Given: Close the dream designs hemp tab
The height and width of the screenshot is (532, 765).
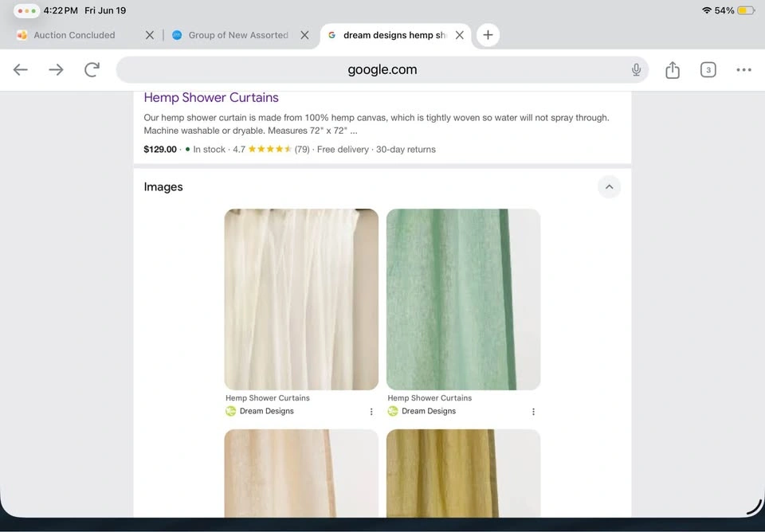Looking at the screenshot, I should [x=459, y=35].
